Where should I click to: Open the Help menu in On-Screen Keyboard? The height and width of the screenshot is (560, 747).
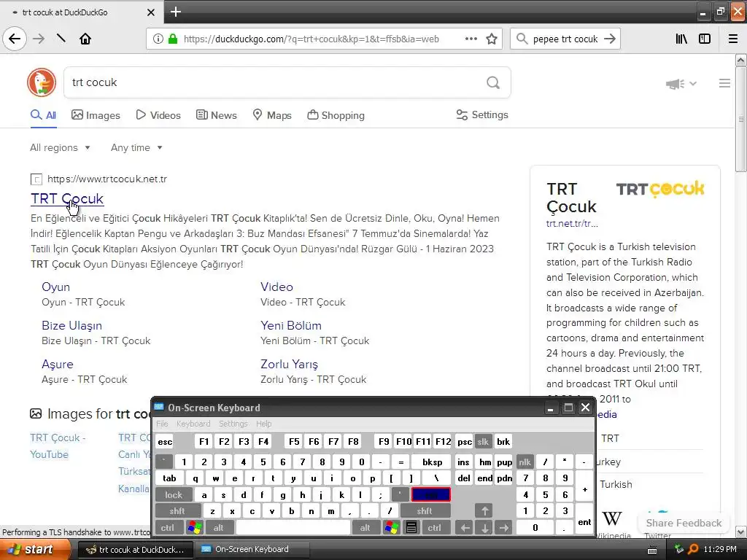(263, 424)
